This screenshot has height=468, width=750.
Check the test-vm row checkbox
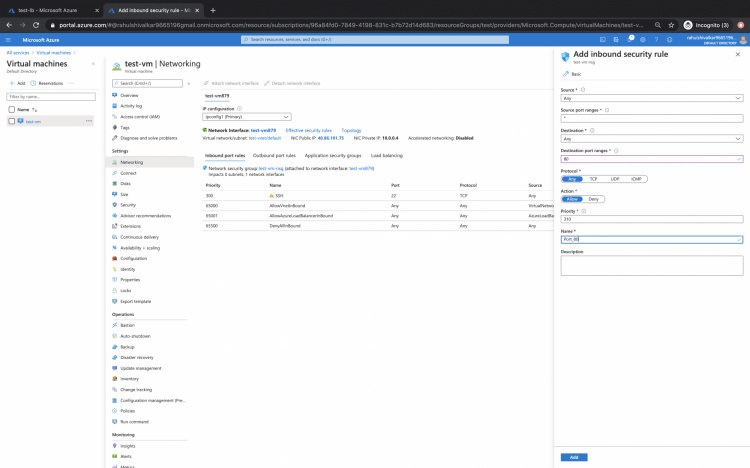[x=12, y=121]
